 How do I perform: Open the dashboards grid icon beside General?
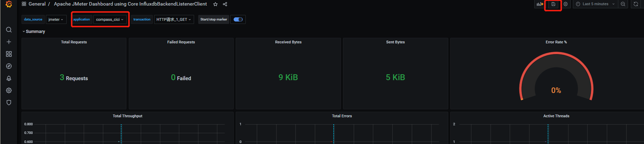tap(24, 4)
